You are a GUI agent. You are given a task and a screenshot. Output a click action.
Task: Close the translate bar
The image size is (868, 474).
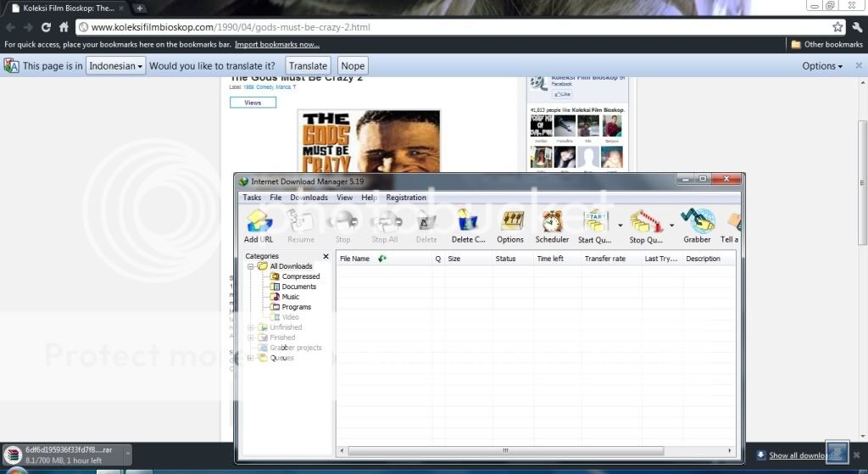[x=859, y=65]
